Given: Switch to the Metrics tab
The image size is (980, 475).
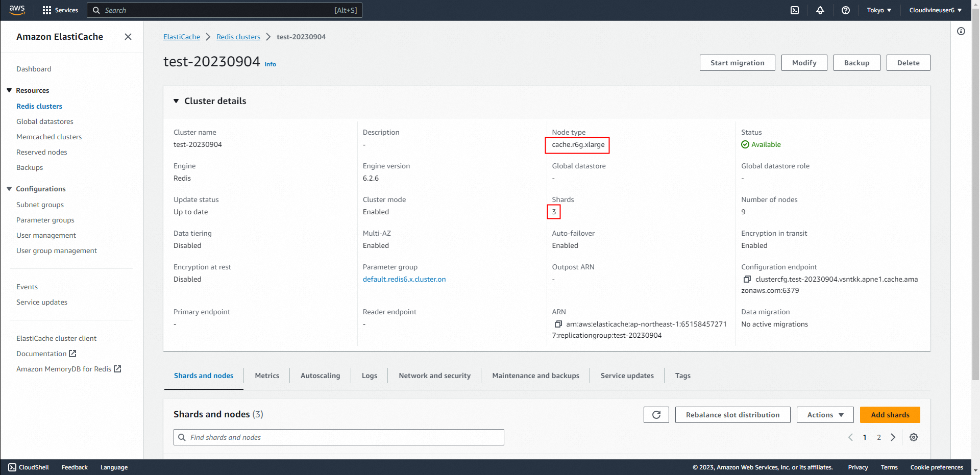Looking at the screenshot, I should click(267, 376).
